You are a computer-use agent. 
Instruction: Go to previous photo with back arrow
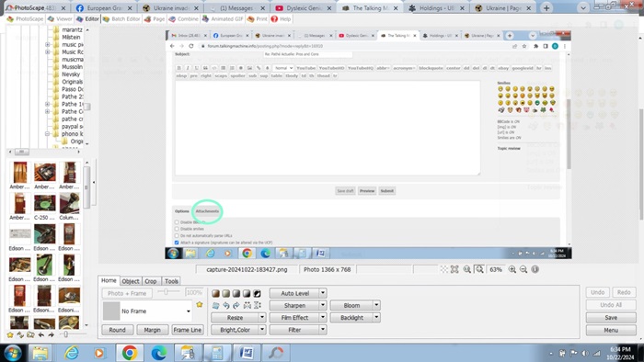click(41, 335)
